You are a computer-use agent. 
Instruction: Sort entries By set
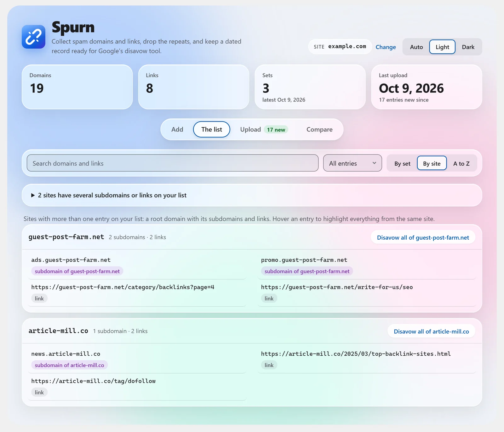(402, 163)
